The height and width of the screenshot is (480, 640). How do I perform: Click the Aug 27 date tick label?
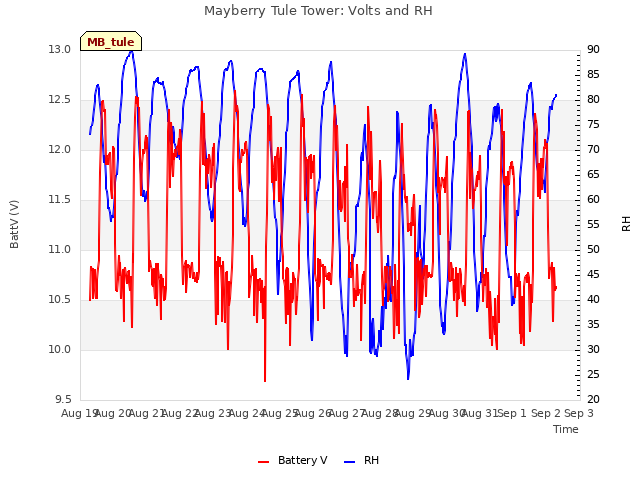point(347,413)
